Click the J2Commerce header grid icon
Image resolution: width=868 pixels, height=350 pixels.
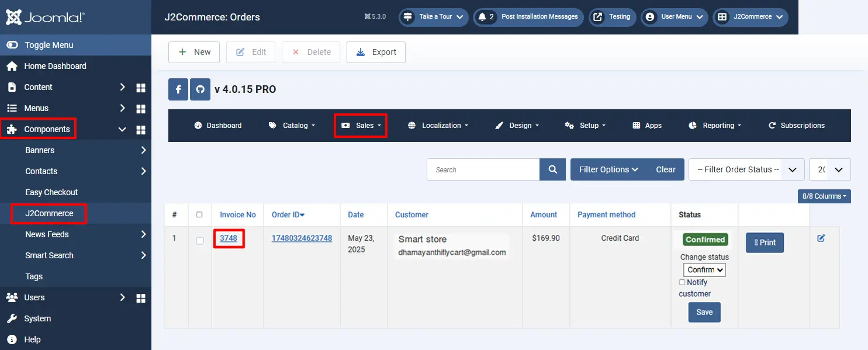[x=722, y=17]
